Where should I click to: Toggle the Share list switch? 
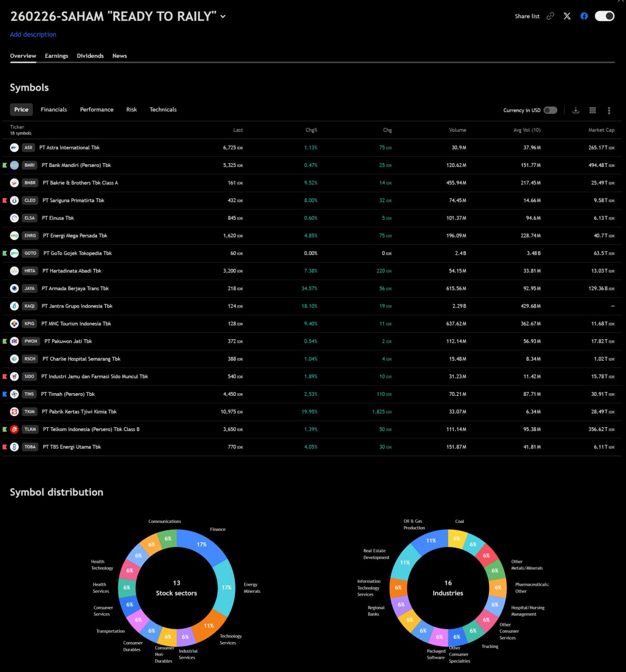[x=604, y=16]
